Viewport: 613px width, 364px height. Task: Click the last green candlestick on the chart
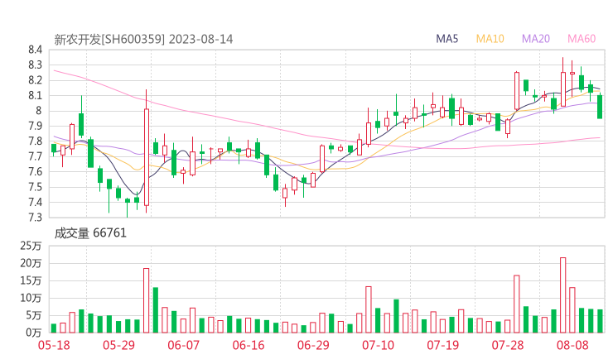click(x=600, y=106)
